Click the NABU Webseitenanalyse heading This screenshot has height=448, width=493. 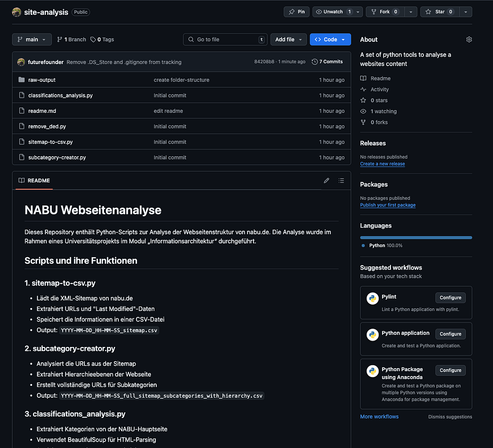point(93,210)
